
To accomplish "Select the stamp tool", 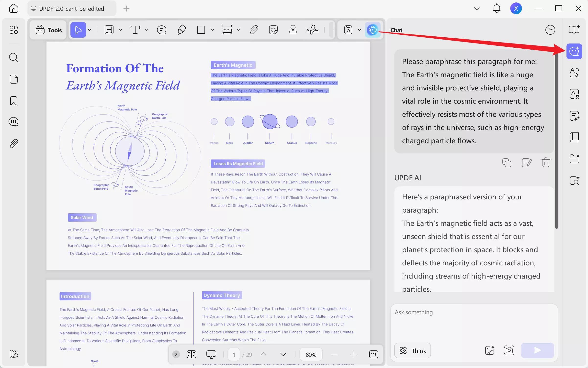I will tap(293, 30).
